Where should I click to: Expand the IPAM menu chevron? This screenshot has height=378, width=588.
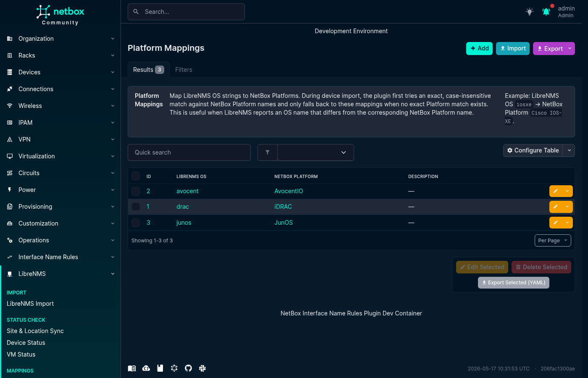[113, 123]
